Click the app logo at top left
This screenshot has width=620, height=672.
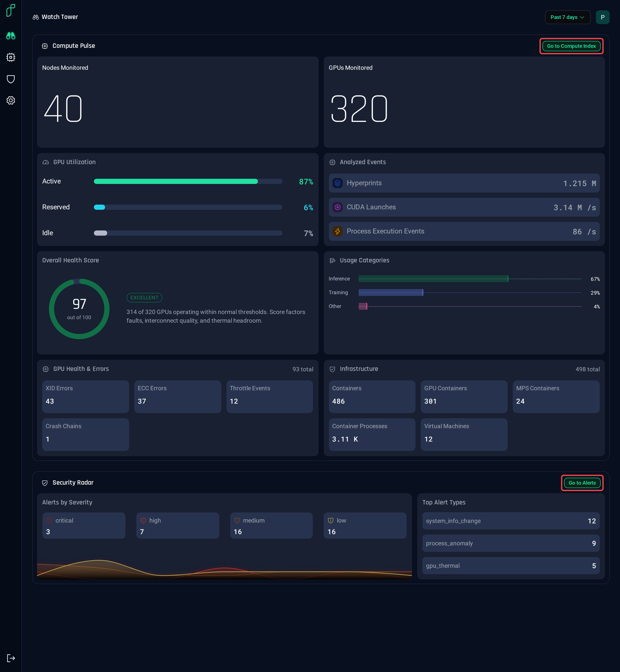(11, 10)
